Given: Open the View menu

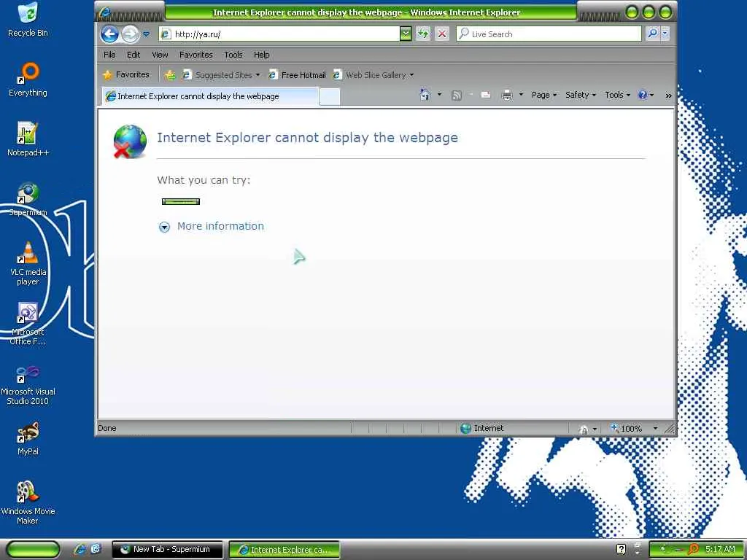Looking at the screenshot, I should pyautogui.click(x=160, y=55).
